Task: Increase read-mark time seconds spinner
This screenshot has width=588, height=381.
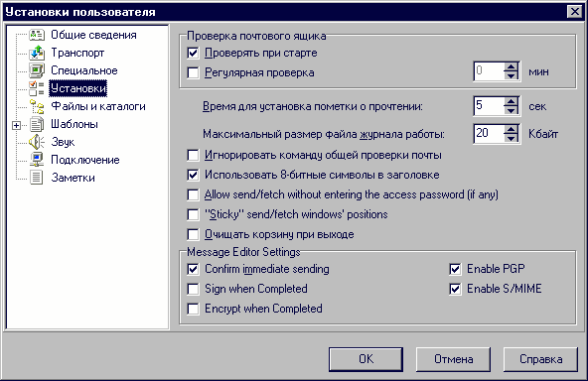Action: click(x=511, y=101)
